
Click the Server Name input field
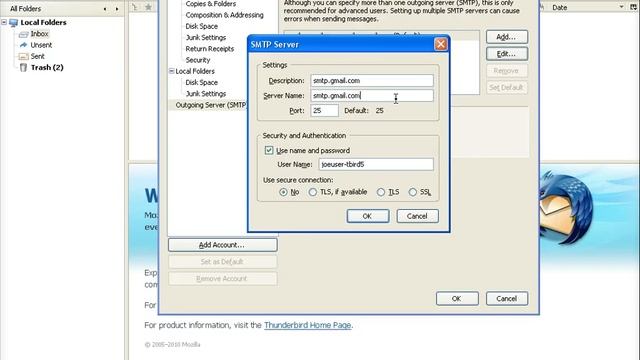tap(372, 96)
